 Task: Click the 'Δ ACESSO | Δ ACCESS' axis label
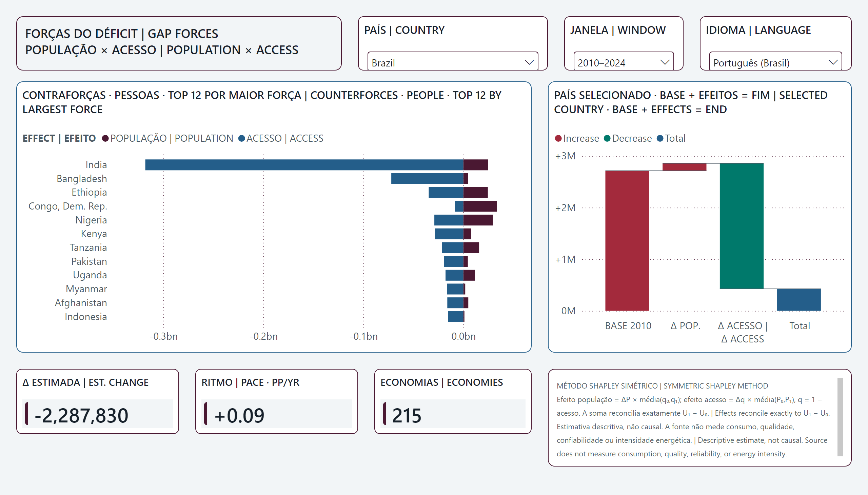pos(742,332)
